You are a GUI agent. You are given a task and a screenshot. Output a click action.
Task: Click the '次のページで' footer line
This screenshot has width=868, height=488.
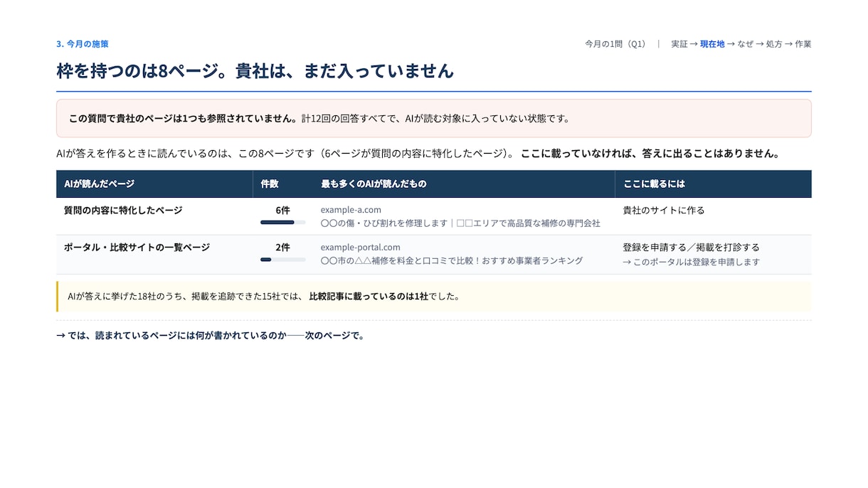pos(210,336)
